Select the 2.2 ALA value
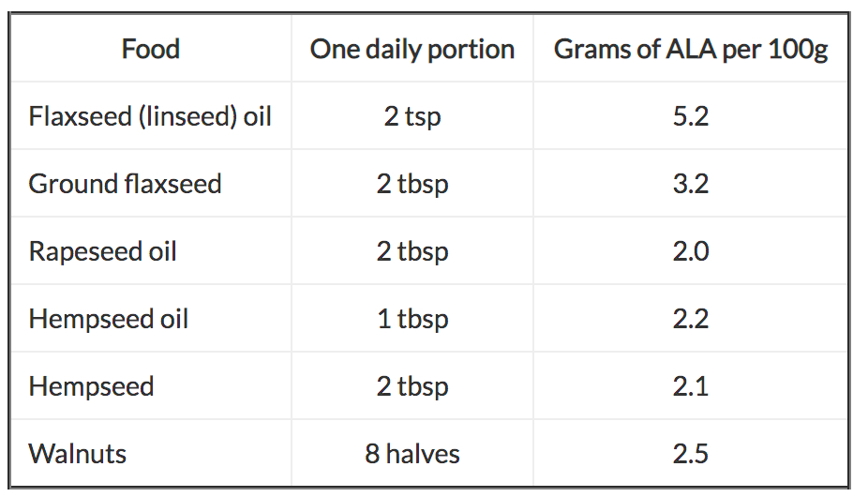 point(691,319)
